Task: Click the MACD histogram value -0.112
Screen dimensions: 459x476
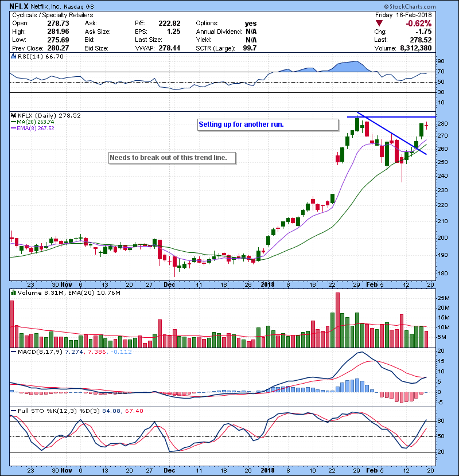Action: click(x=121, y=352)
